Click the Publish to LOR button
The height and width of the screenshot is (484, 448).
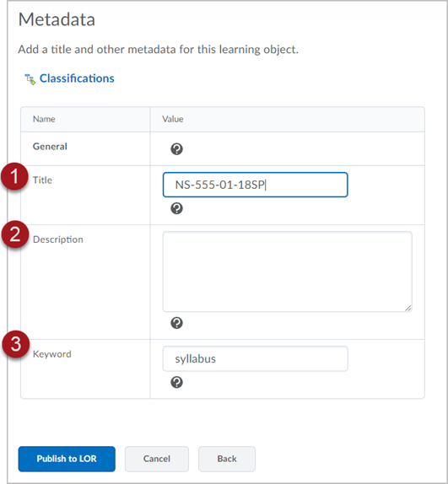tap(67, 459)
